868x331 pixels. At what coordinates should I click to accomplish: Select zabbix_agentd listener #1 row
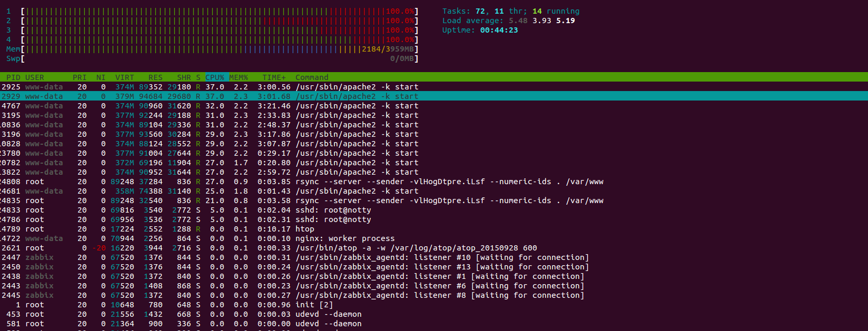tap(434, 276)
